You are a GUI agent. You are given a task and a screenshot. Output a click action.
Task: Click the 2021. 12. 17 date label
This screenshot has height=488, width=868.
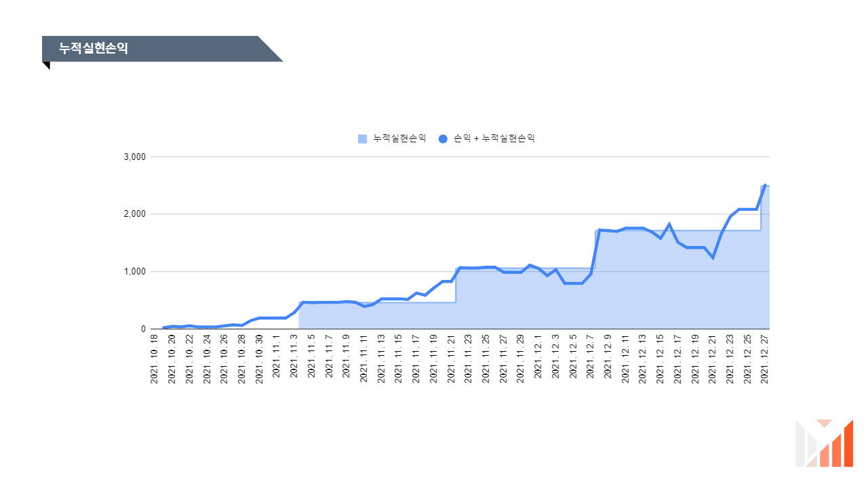pyautogui.click(x=678, y=359)
